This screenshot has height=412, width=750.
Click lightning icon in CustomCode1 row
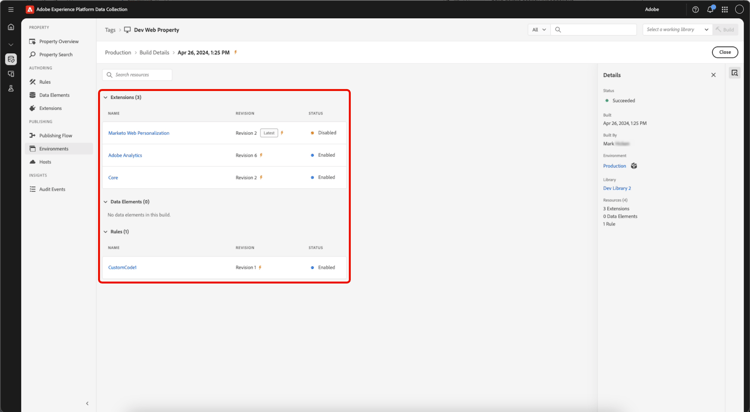point(260,267)
